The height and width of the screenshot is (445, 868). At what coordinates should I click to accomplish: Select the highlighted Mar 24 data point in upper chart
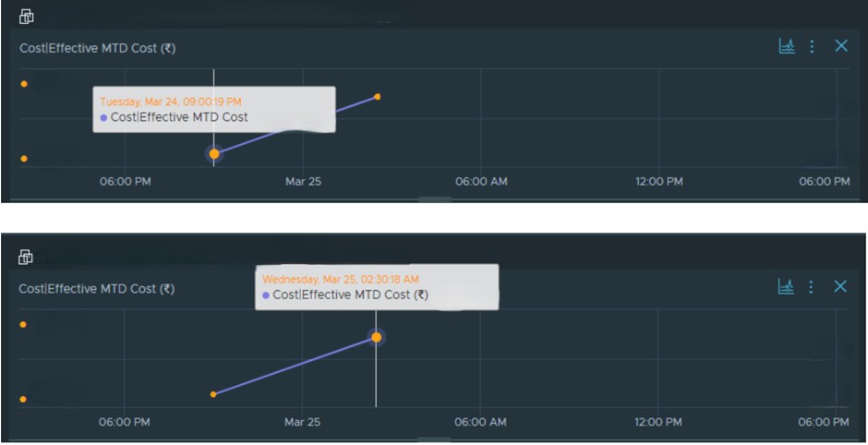(x=214, y=153)
